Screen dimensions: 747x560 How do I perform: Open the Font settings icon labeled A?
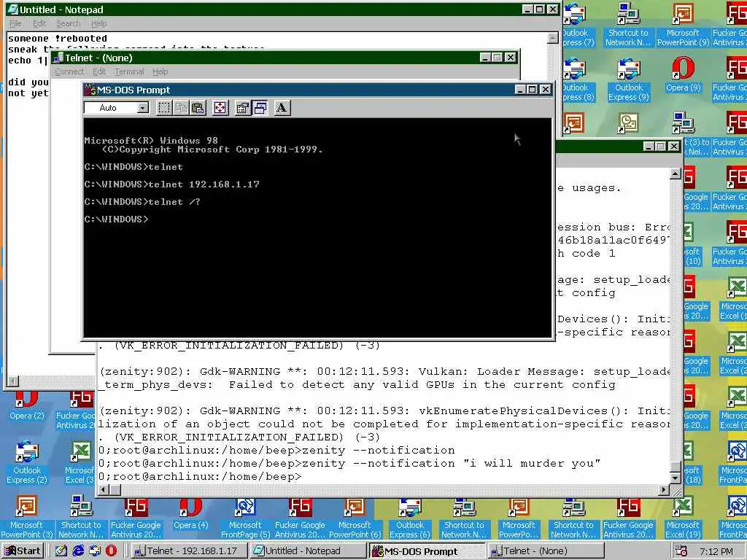[x=282, y=108]
